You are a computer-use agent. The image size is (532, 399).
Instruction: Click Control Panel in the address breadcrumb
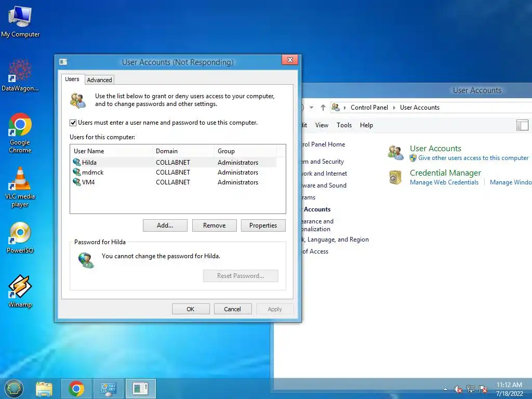click(369, 107)
